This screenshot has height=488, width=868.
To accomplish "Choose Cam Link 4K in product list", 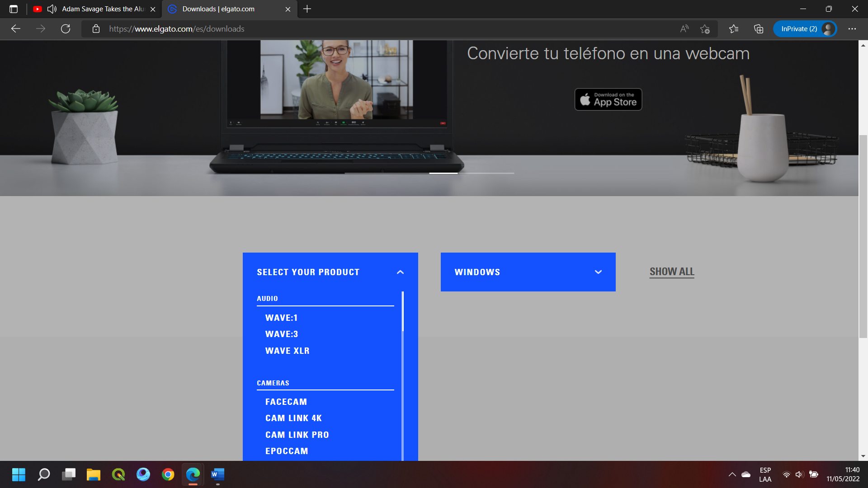I will (293, 418).
